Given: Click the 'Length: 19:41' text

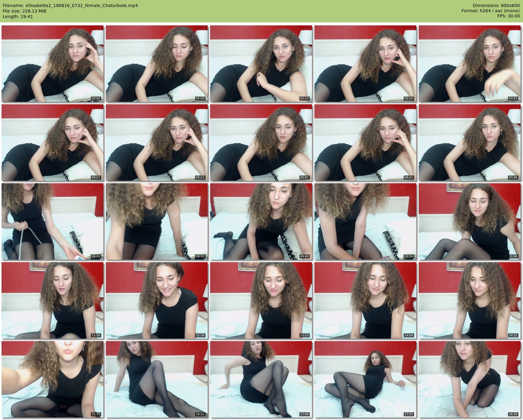Looking at the screenshot, I should pos(18,17).
